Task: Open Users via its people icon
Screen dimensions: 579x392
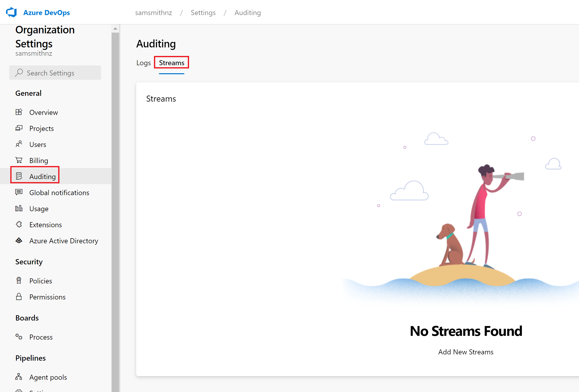Action: 19,144
